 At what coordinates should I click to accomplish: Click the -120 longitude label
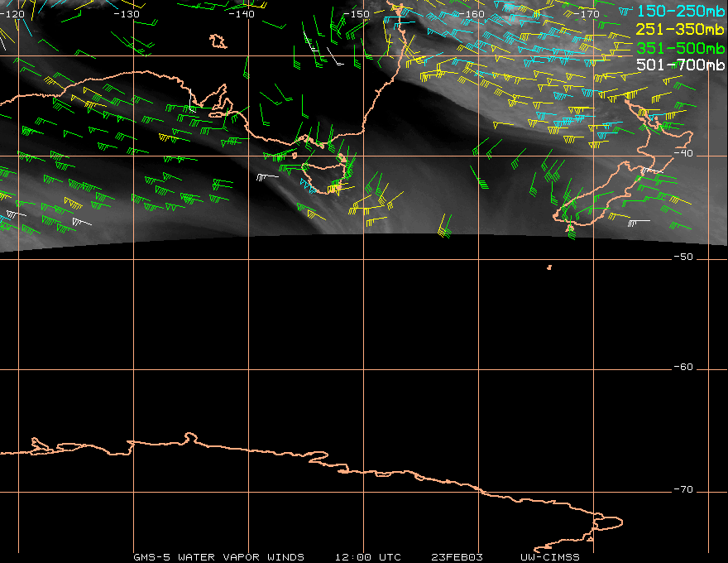click(12, 14)
